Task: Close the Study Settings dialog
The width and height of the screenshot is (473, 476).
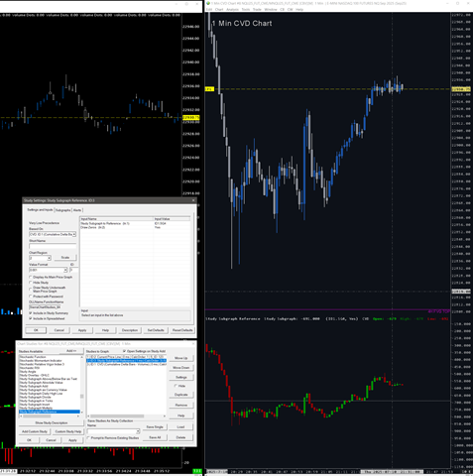Action: pos(193,200)
